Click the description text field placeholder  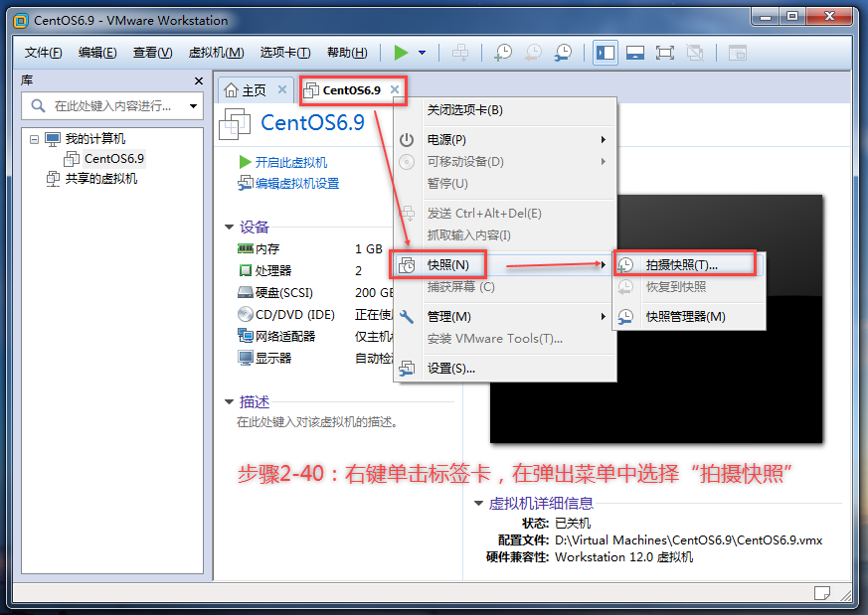[x=316, y=422]
